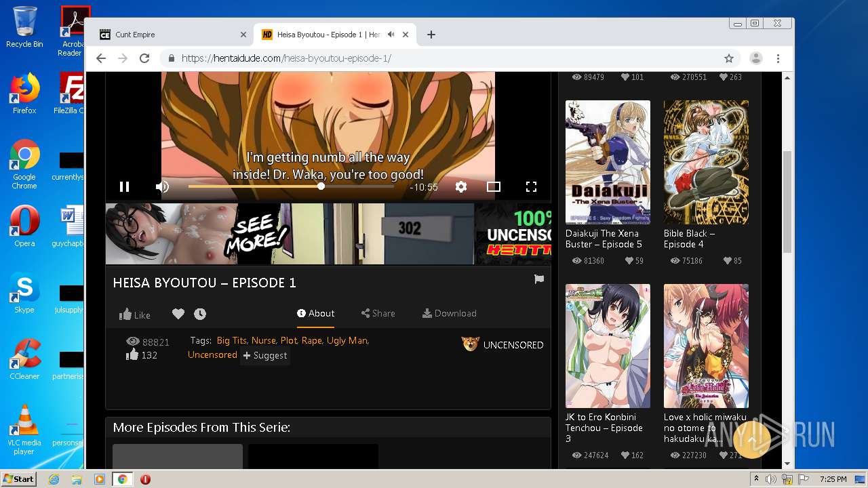Viewport: 868px width, 488px height.
Task: Click the Chrome taskbar button
Action: click(x=123, y=479)
